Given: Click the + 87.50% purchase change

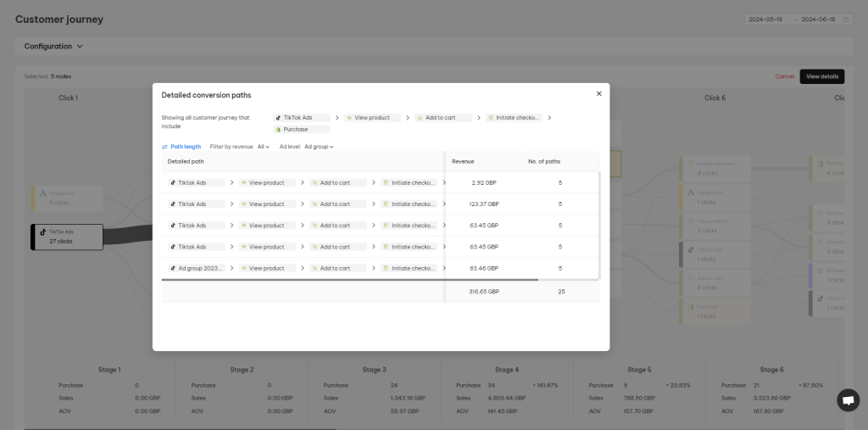Looking at the screenshot, I should click(811, 385).
